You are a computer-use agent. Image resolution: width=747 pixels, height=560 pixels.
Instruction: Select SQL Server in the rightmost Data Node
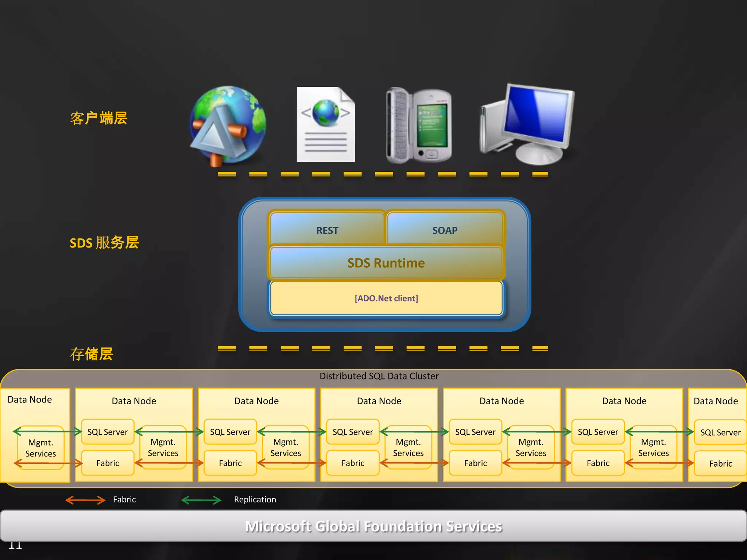pos(720,432)
